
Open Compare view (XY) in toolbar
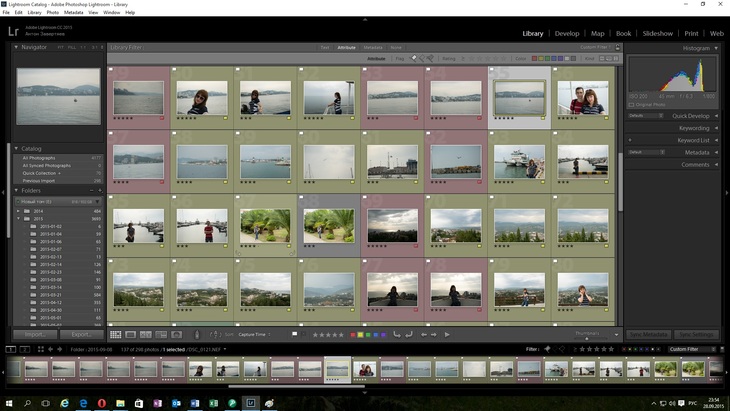click(x=146, y=335)
